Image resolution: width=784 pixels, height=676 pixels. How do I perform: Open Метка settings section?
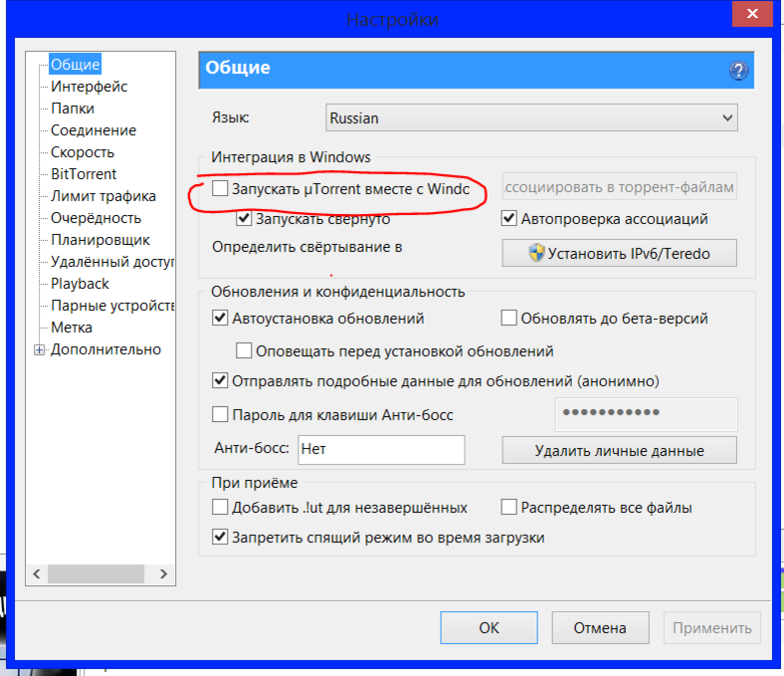(x=72, y=328)
